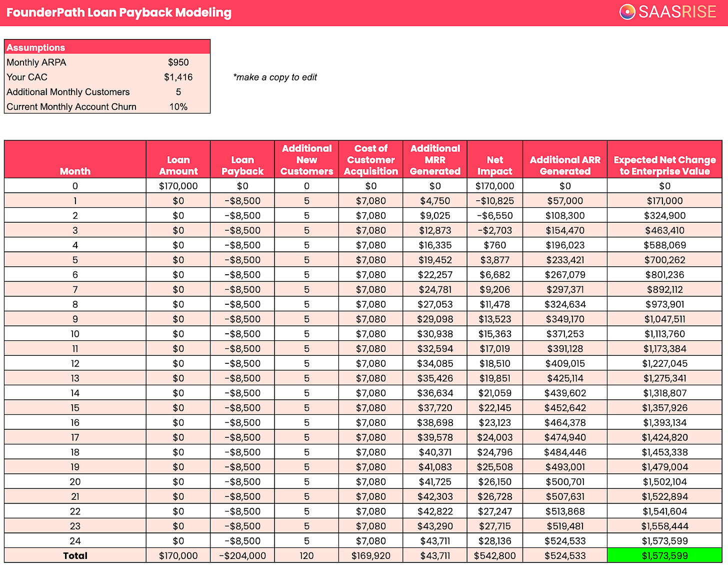The image size is (728, 568).
Task: Click the Net Impact column header
Action: pos(495,160)
